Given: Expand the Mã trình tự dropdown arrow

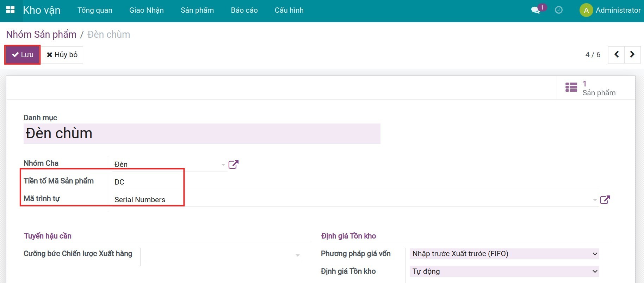Looking at the screenshot, I should pos(595,200).
